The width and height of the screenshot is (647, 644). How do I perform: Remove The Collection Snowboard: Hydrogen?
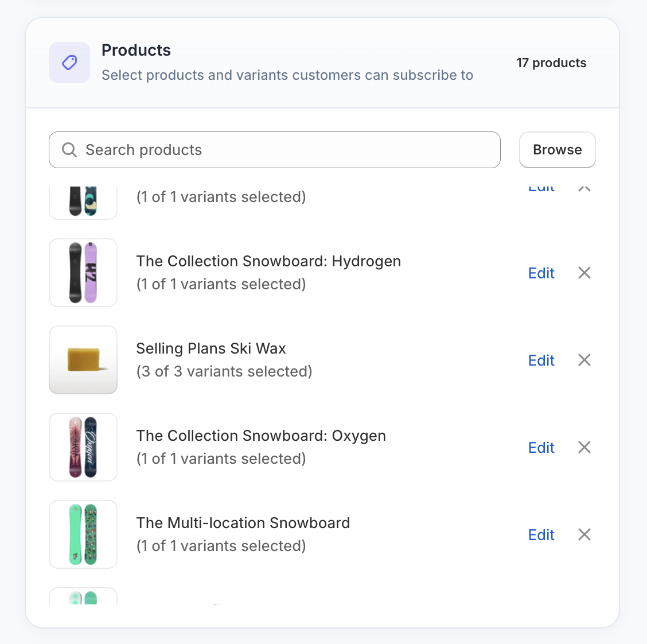point(584,273)
